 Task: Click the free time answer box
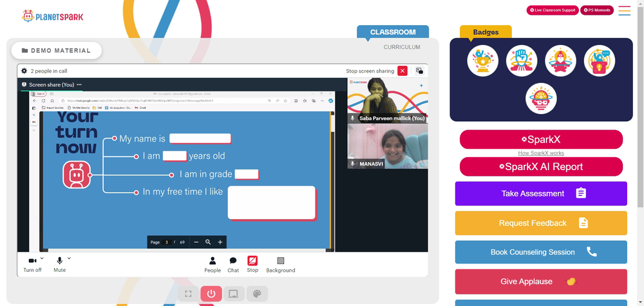click(x=272, y=203)
